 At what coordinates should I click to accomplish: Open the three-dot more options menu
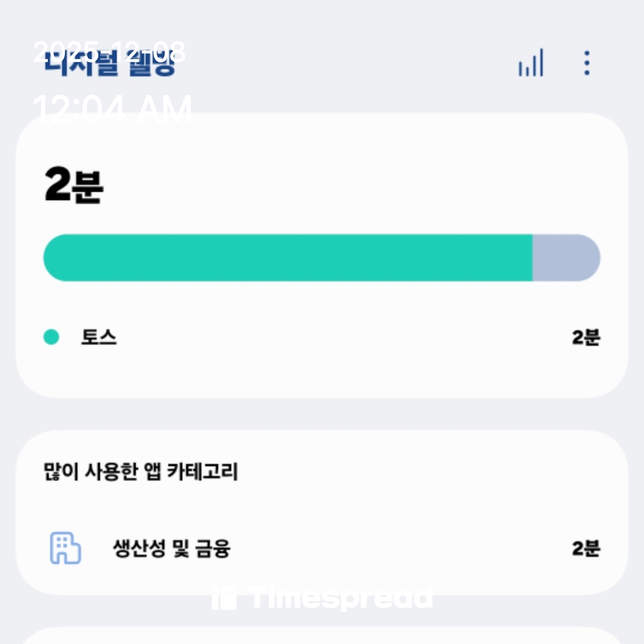pyautogui.click(x=587, y=63)
